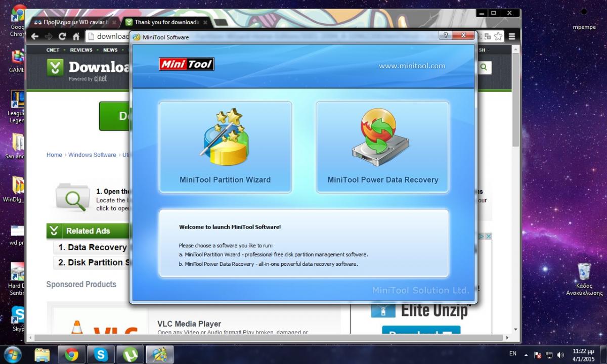
Task: Click the folder search step icon
Action: (x=73, y=197)
